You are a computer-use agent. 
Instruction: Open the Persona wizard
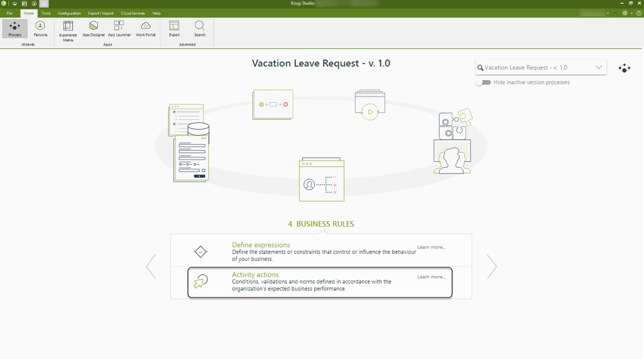(x=40, y=29)
